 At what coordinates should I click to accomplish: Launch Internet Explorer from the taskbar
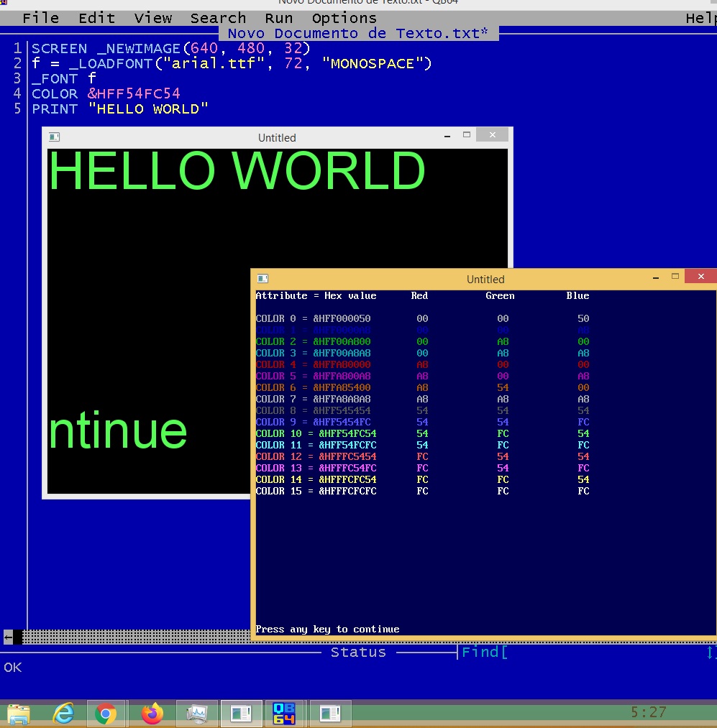[x=63, y=714]
